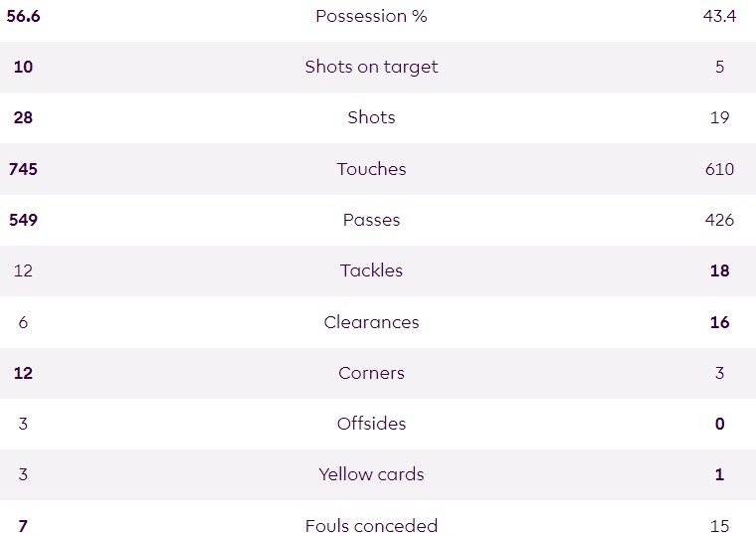Select the 426 passes value

point(719,220)
